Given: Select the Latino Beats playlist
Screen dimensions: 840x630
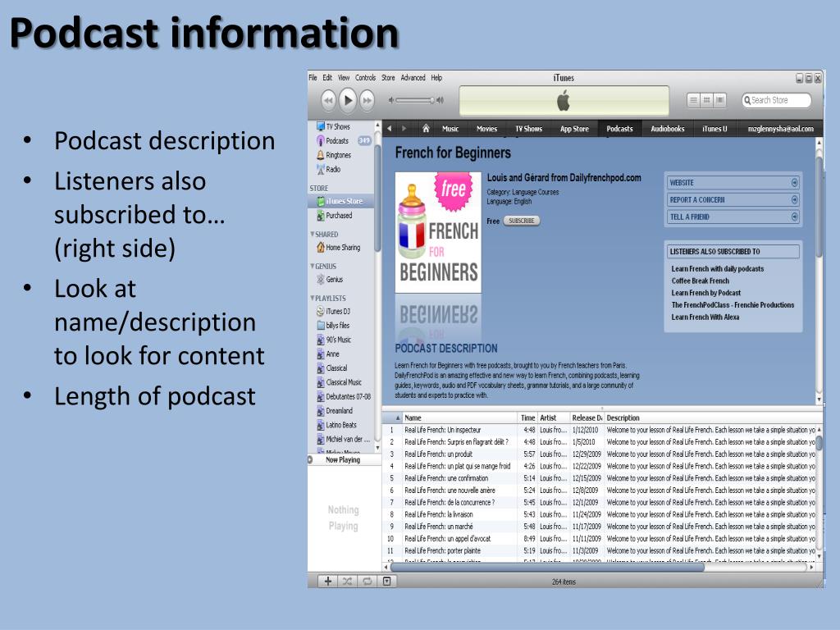Looking at the screenshot, I should [341, 425].
